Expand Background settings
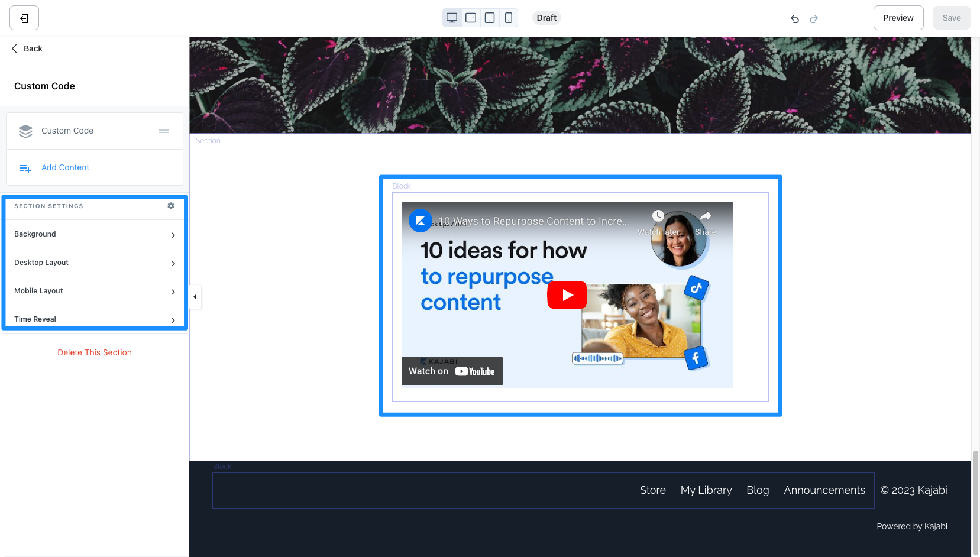980x557 pixels. click(x=95, y=234)
